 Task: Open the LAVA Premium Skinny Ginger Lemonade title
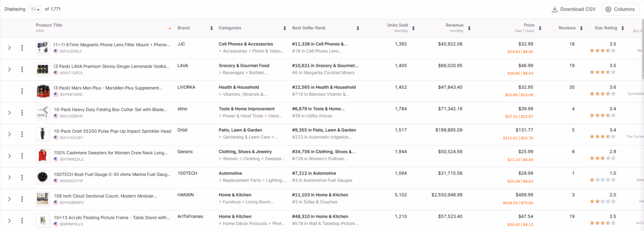(111, 66)
